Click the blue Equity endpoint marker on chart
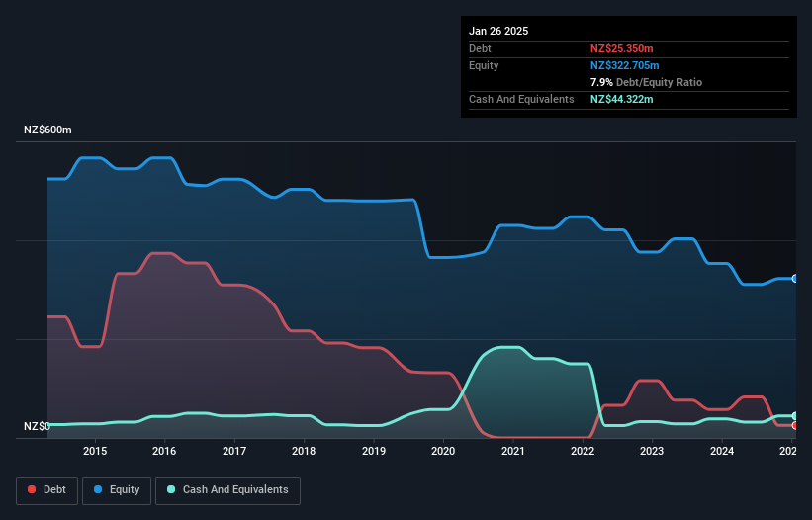The height and width of the screenshot is (520, 812). (x=795, y=279)
